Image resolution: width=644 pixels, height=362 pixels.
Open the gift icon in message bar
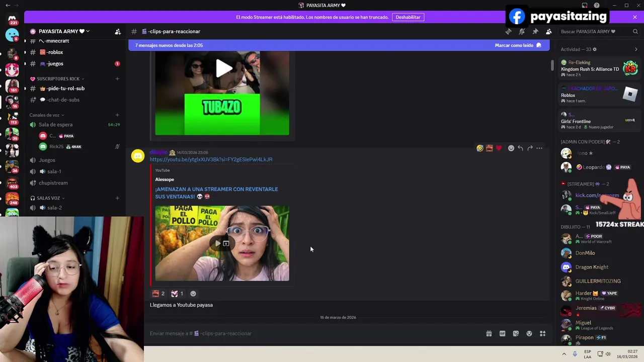489,333
